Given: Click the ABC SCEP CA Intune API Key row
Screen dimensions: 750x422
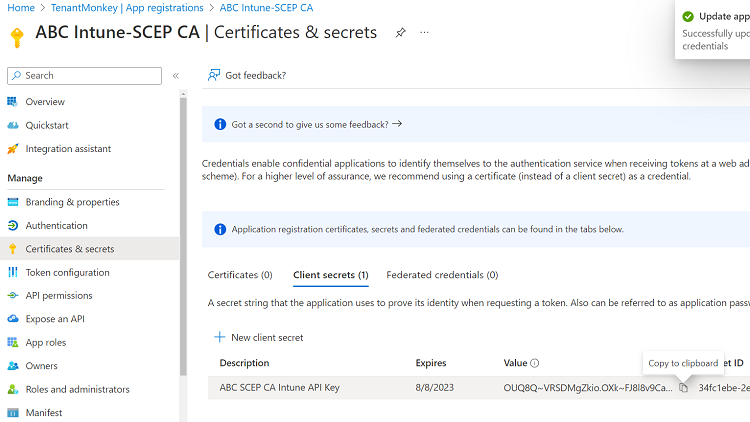Looking at the screenshot, I should point(280,388).
